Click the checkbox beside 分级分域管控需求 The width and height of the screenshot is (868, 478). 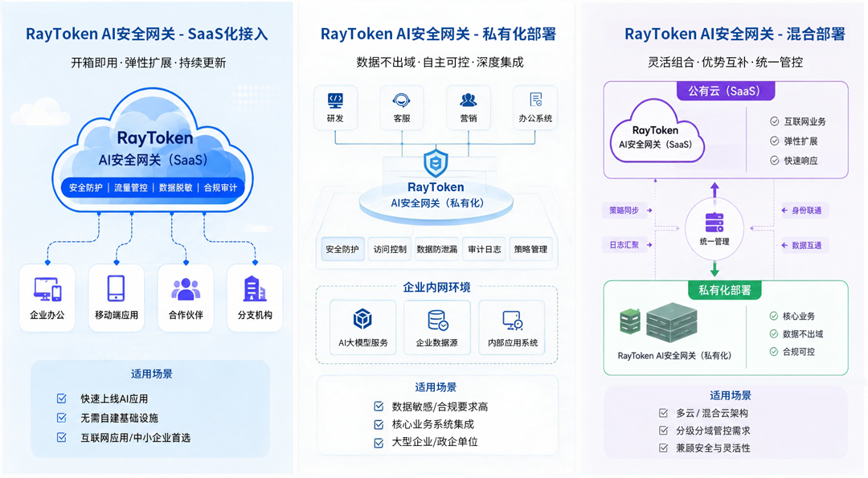tap(663, 431)
